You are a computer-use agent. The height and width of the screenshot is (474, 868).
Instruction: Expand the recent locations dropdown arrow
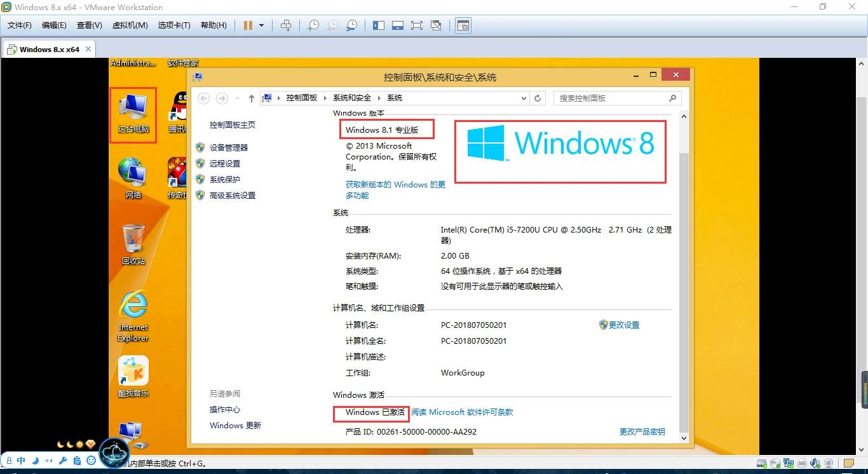pos(237,98)
